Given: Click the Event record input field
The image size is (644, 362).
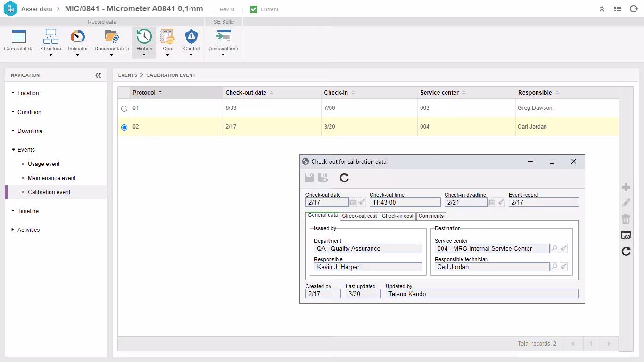Looking at the screenshot, I should point(544,202).
